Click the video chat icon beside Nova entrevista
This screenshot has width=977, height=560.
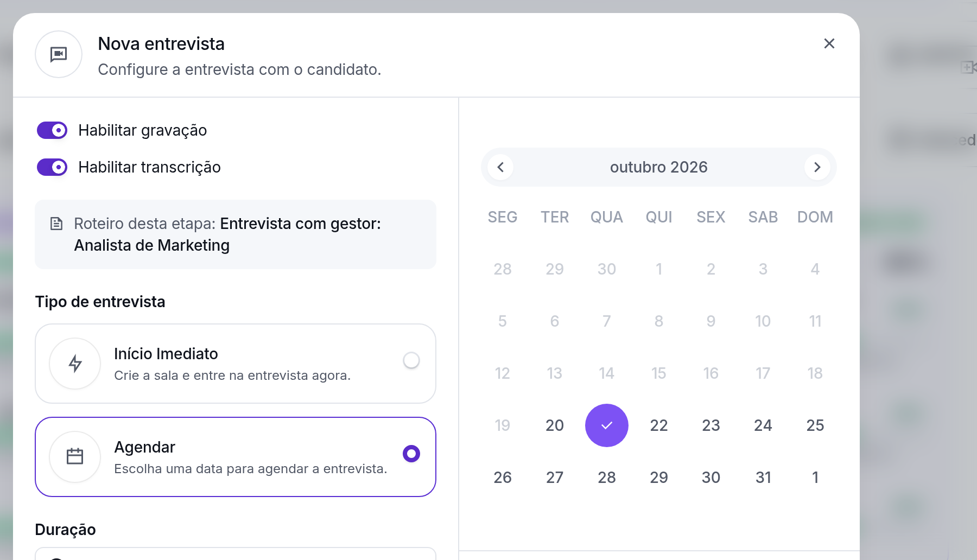click(59, 54)
